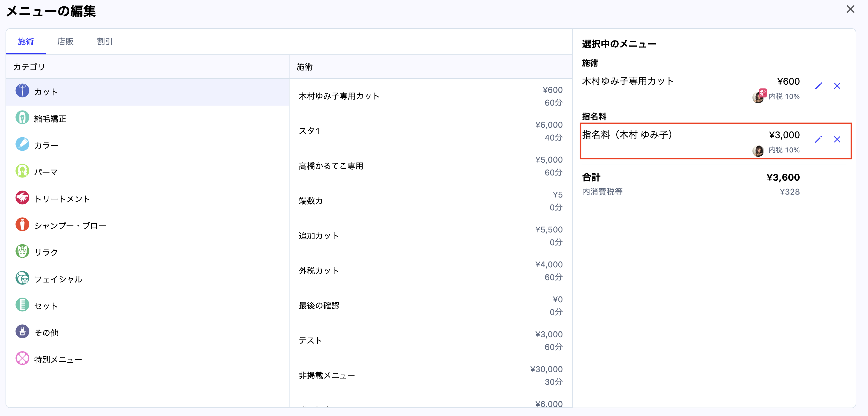Add the 高橋かるてこ専用 treatment

pos(431,166)
